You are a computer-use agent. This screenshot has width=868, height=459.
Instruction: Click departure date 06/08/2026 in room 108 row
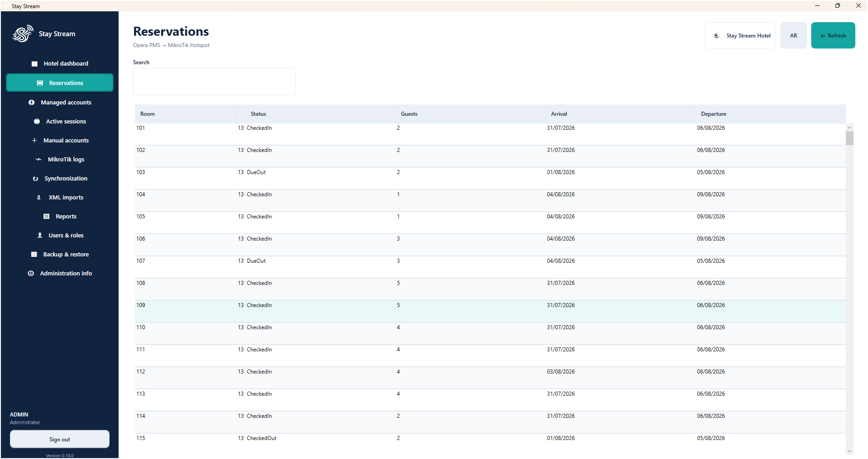(x=711, y=283)
